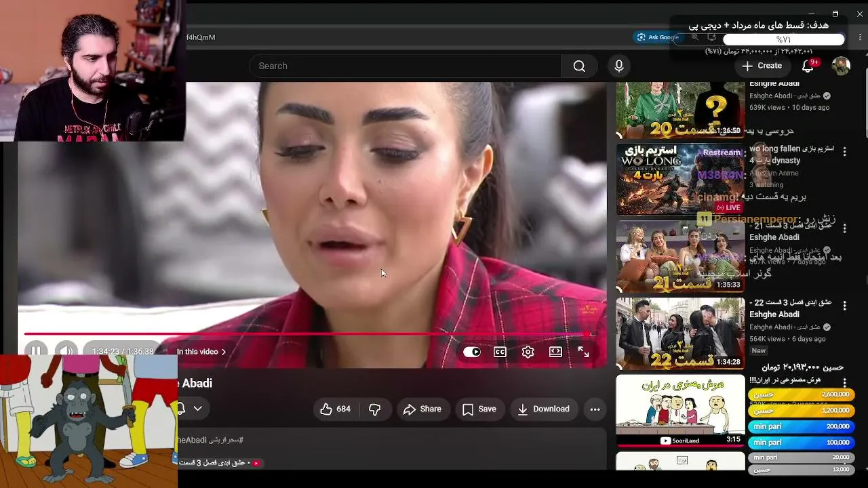Open the notifications bell showing 9+
The image size is (868, 488).
pyautogui.click(x=808, y=66)
